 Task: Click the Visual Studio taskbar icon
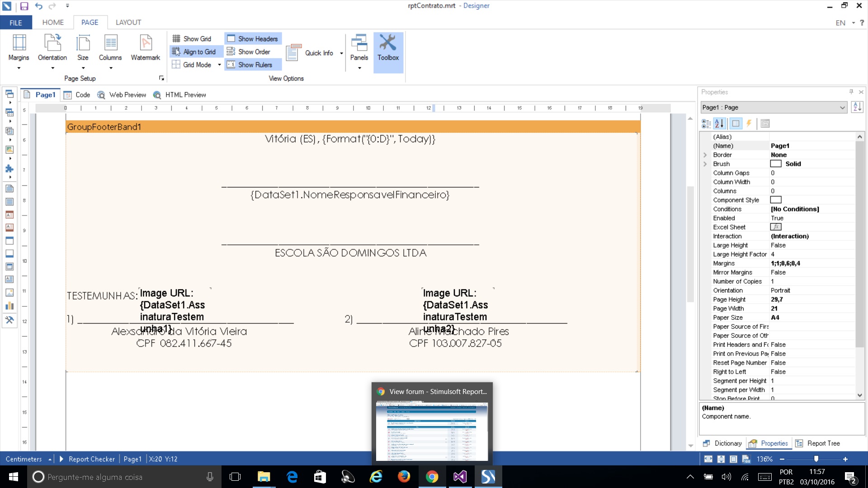pyautogui.click(x=460, y=477)
